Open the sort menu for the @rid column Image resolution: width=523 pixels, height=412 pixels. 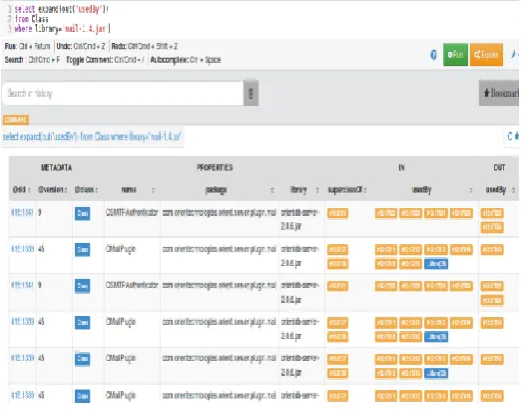pos(29,190)
